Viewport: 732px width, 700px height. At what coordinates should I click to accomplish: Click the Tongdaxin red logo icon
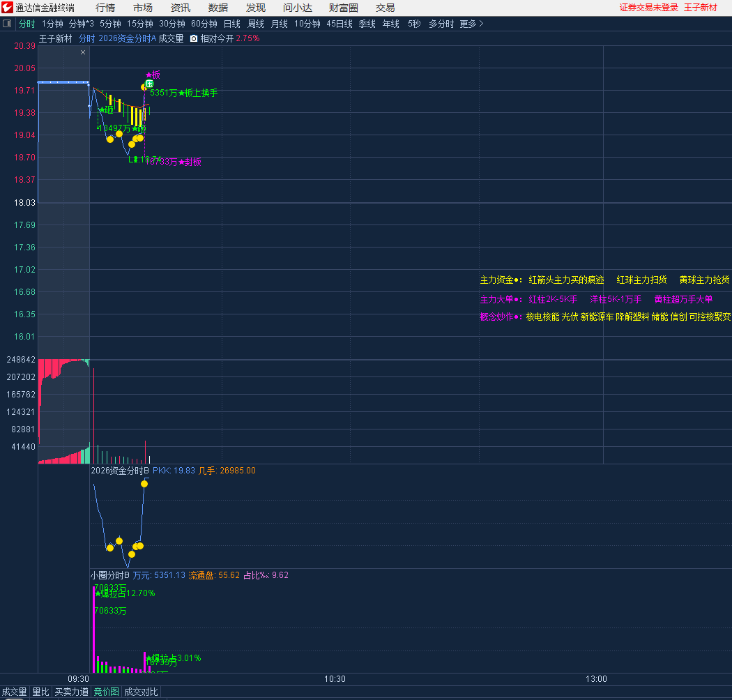[x=8, y=8]
